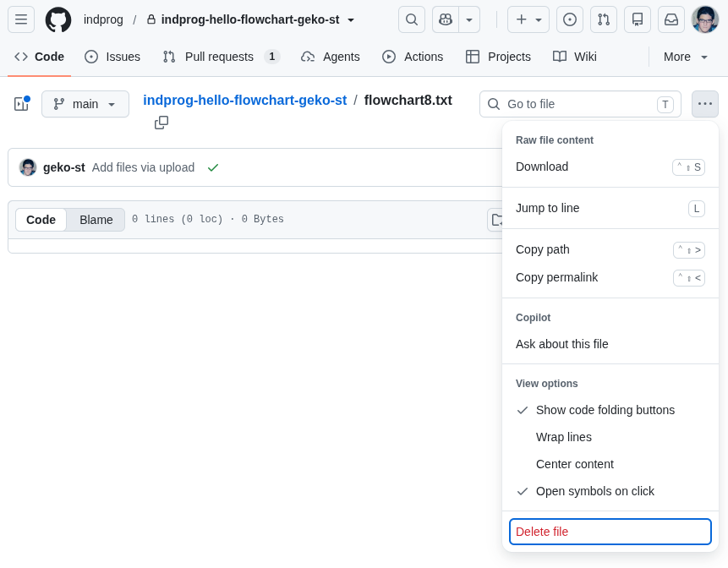Viewport: 728px width, 568px height.
Task: View commit status green checkmark
Action: pos(213,167)
